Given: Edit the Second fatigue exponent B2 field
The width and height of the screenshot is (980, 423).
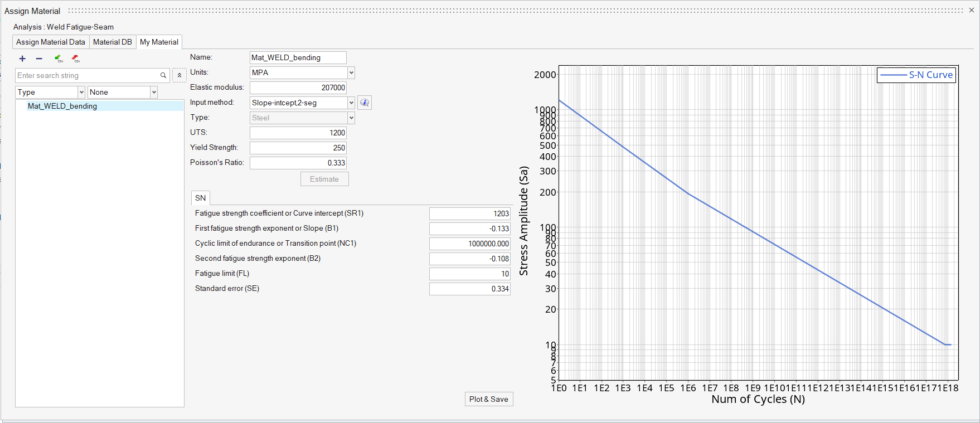Looking at the screenshot, I should click(470, 259).
